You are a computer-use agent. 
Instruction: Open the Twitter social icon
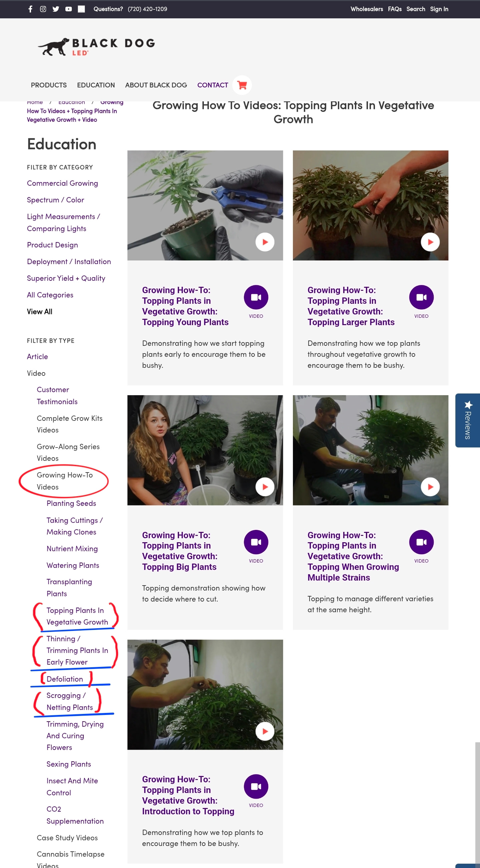click(56, 9)
